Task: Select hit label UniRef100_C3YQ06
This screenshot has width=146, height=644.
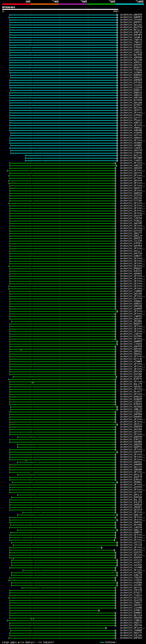Action: pyautogui.click(x=131, y=344)
